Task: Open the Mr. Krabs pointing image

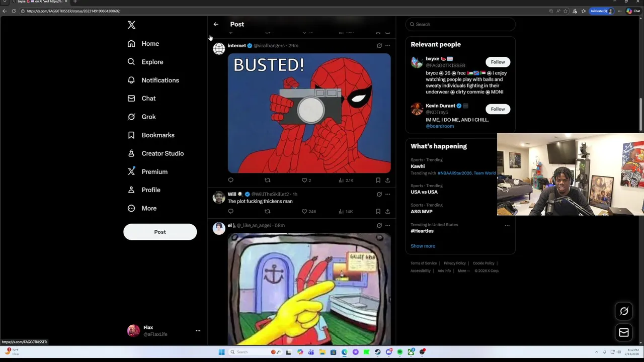Action: (x=309, y=289)
